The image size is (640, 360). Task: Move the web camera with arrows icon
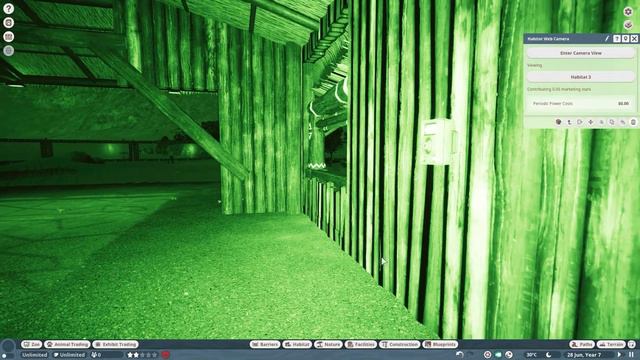click(591, 122)
